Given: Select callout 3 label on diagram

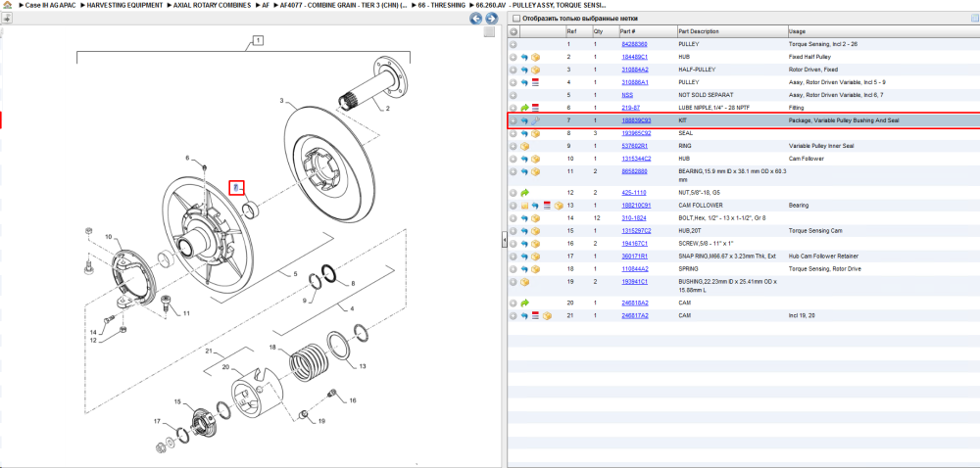Looking at the screenshot, I should (282, 101).
